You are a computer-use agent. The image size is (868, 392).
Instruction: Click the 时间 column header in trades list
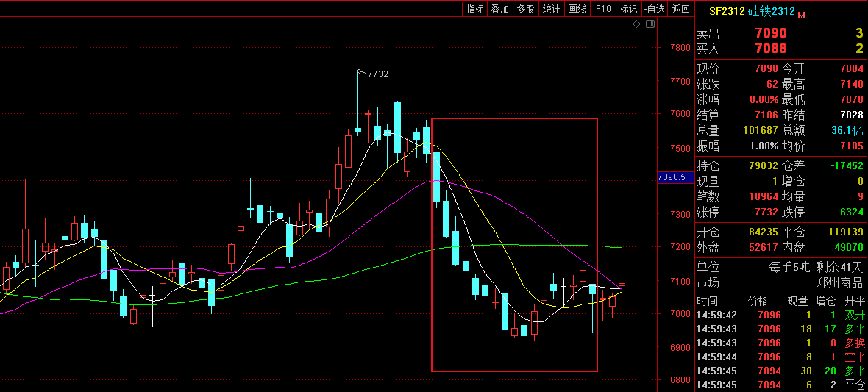point(708,302)
